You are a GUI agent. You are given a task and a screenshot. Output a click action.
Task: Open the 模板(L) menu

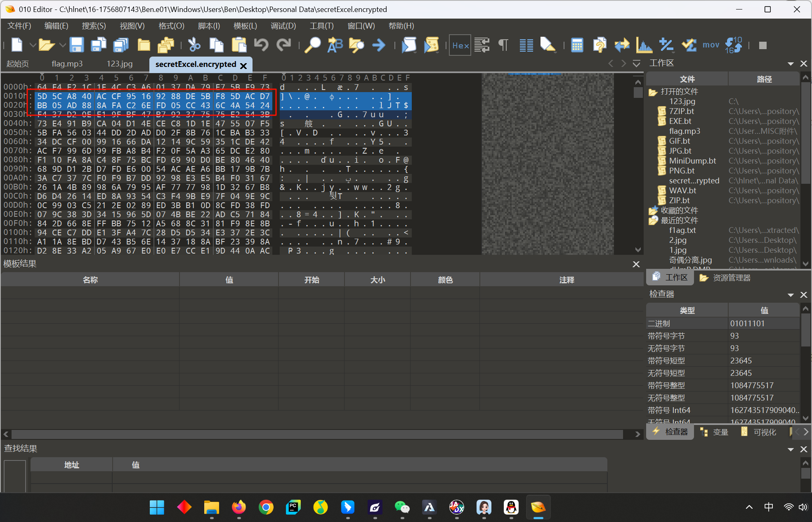245,26
